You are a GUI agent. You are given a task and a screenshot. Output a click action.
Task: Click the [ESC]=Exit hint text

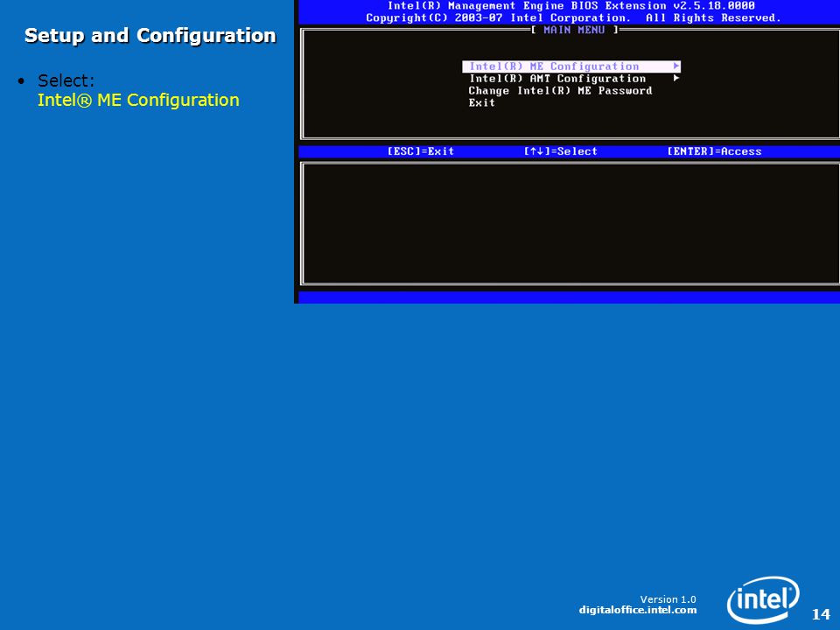pyautogui.click(x=421, y=151)
